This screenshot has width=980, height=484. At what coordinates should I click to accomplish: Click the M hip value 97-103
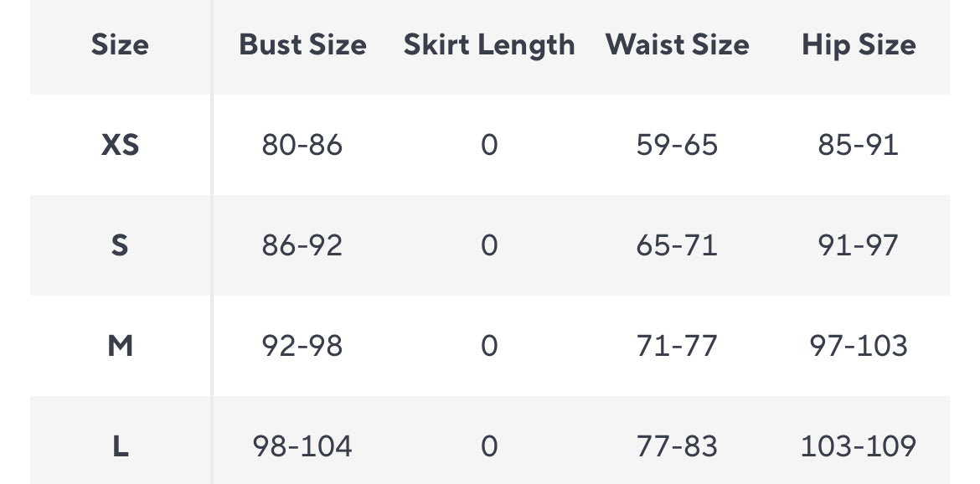point(859,346)
